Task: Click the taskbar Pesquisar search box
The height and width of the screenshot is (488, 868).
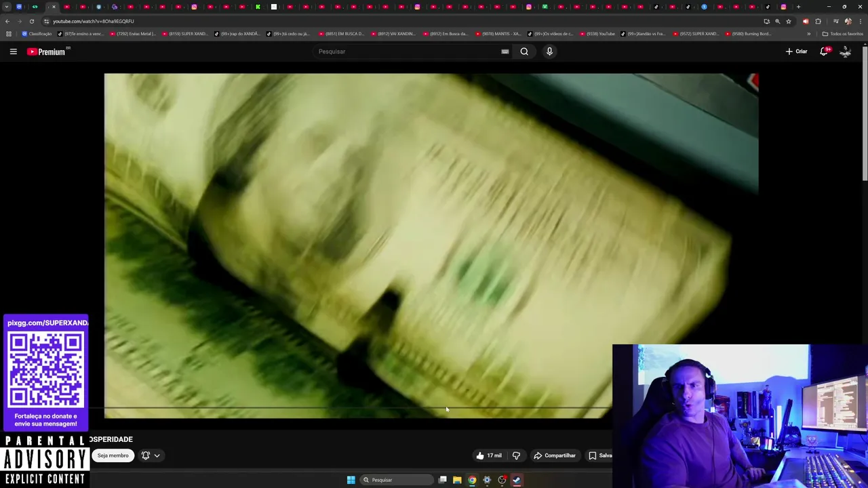Action: (397, 480)
